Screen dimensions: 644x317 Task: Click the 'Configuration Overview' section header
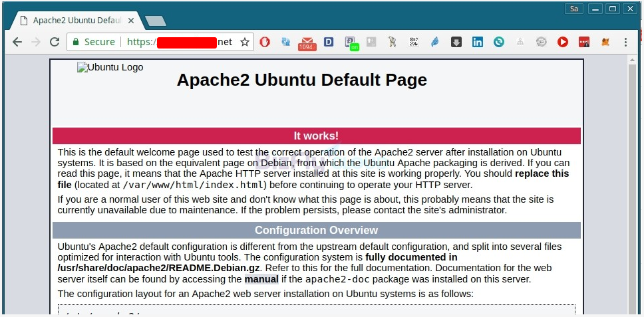316,230
